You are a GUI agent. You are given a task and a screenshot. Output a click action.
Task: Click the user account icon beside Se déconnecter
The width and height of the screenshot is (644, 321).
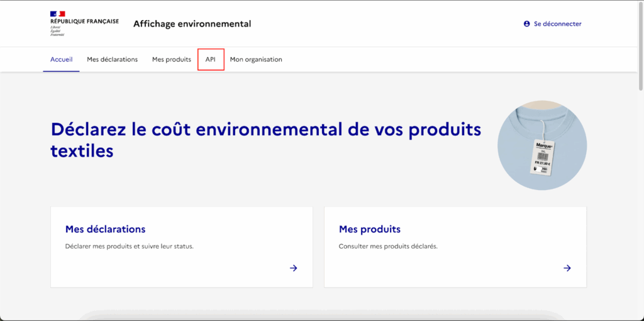pyautogui.click(x=527, y=24)
